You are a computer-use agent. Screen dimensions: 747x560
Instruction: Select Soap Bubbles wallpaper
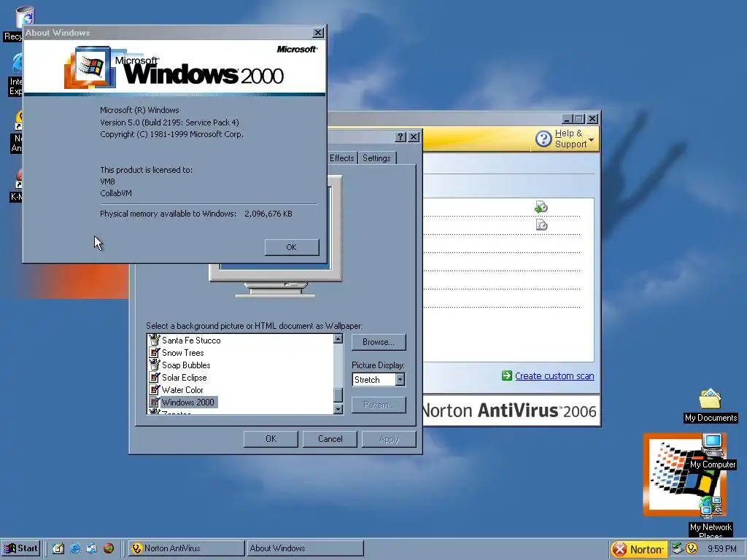pyautogui.click(x=186, y=365)
